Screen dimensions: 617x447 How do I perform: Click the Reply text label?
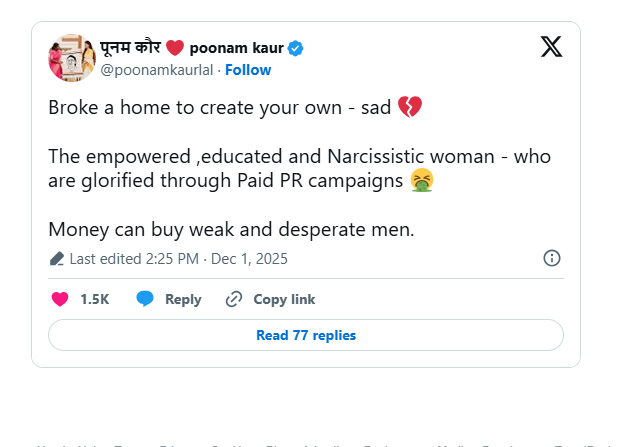[x=183, y=299]
